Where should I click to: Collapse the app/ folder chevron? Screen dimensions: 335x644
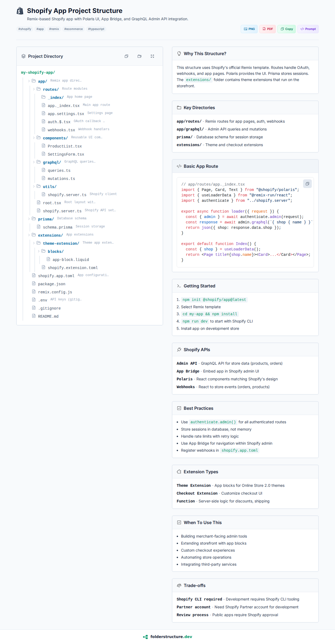click(x=29, y=81)
